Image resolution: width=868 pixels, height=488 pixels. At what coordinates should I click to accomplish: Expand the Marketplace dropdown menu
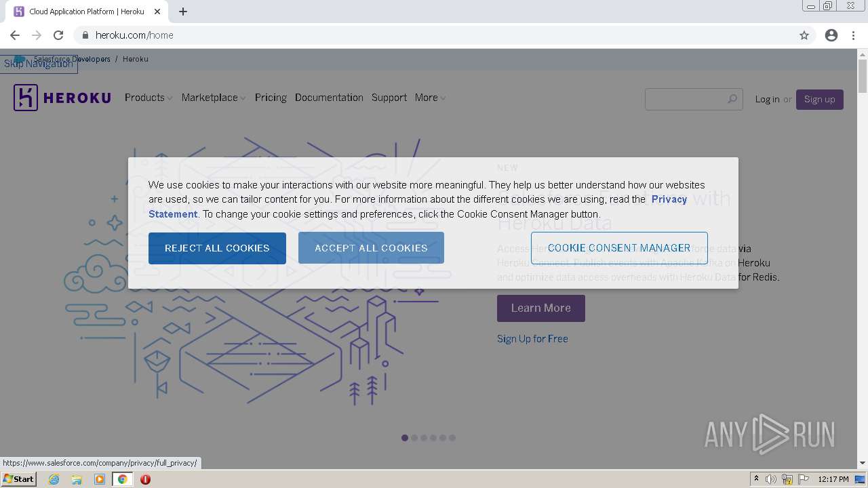coord(214,98)
